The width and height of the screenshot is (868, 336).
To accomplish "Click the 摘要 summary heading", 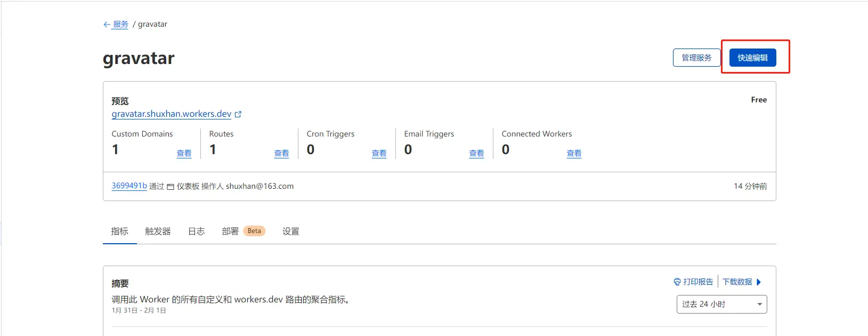I will [x=120, y=284].
